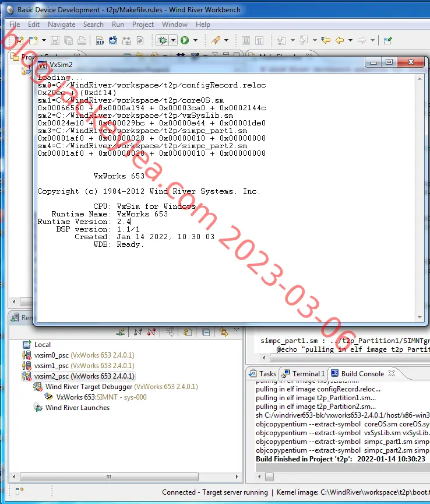Maximize the VxSim2 window
Viewport: 430px width, 504px height.
(389, 62)
